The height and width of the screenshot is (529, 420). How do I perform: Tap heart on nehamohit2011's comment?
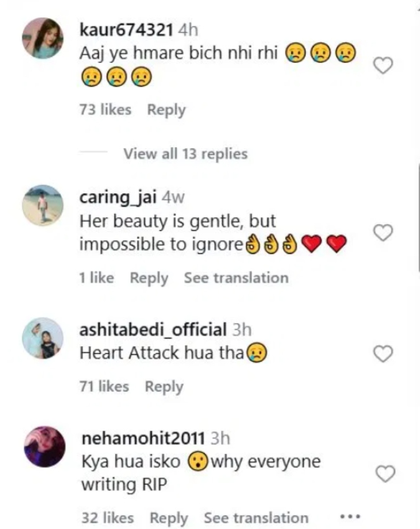[x=385, y=474]
